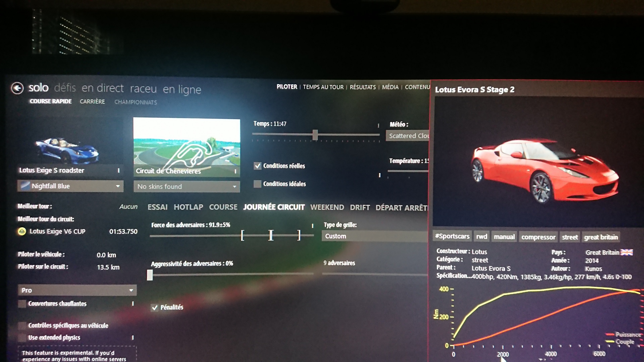Image resolution: width=644 pixels, height=362 pixels.
Task: Select DÉPART ARRÊTÉ session mode
Action: 402,208
